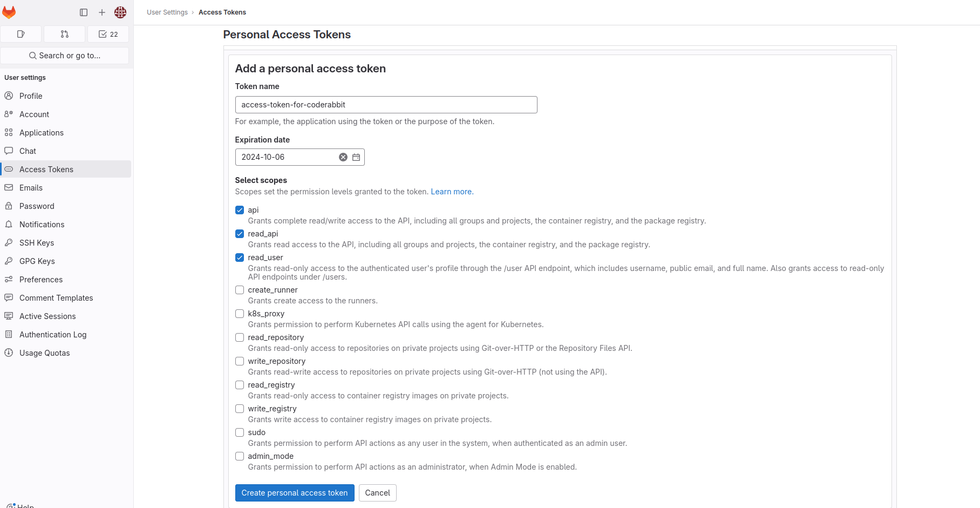Clear the expiration date with the x icon

coord(343,157)
